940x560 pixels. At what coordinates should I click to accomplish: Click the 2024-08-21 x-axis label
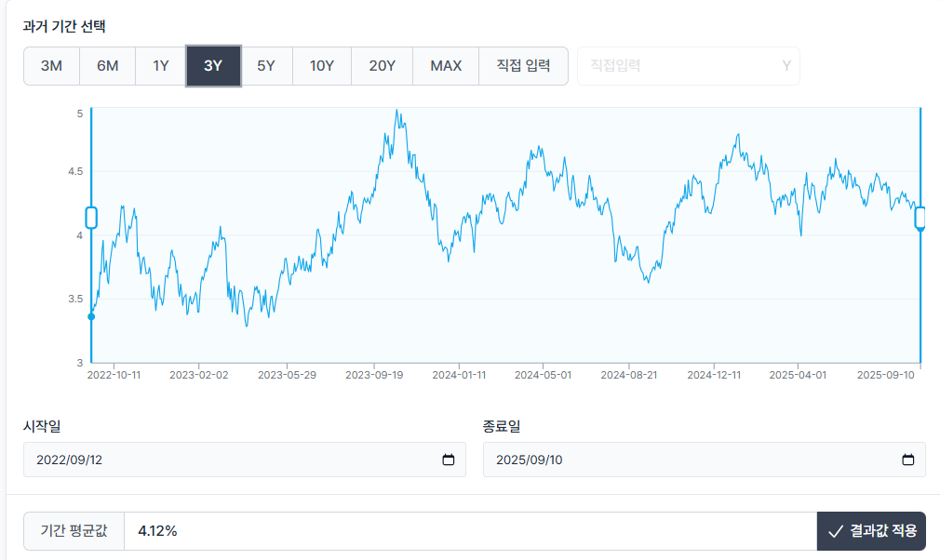pyautogui.click(x=629, y=375)
